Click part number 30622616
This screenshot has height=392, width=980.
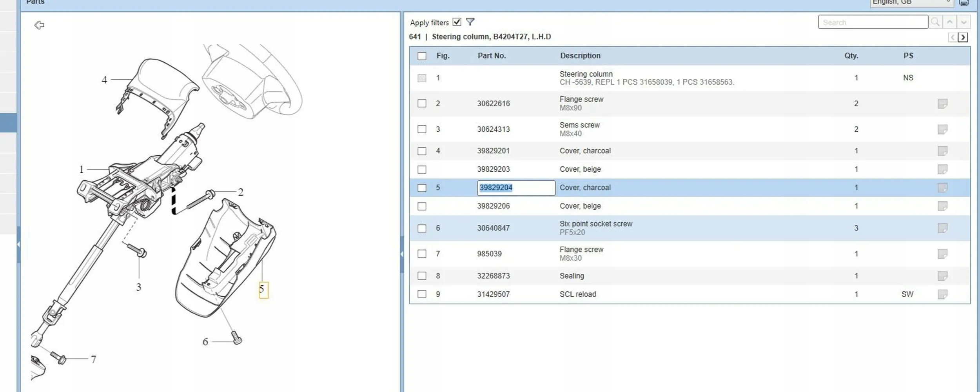coord(494,103)
